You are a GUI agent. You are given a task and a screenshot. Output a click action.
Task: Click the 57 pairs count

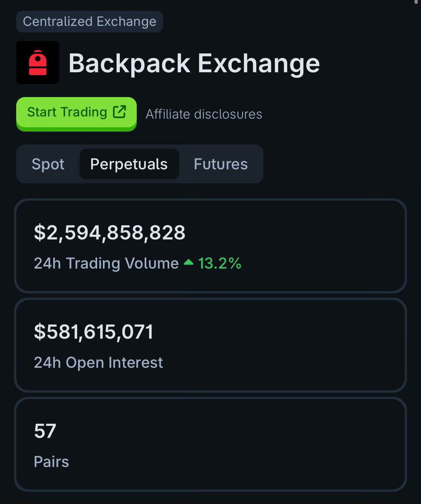click(x=45, y=431)
